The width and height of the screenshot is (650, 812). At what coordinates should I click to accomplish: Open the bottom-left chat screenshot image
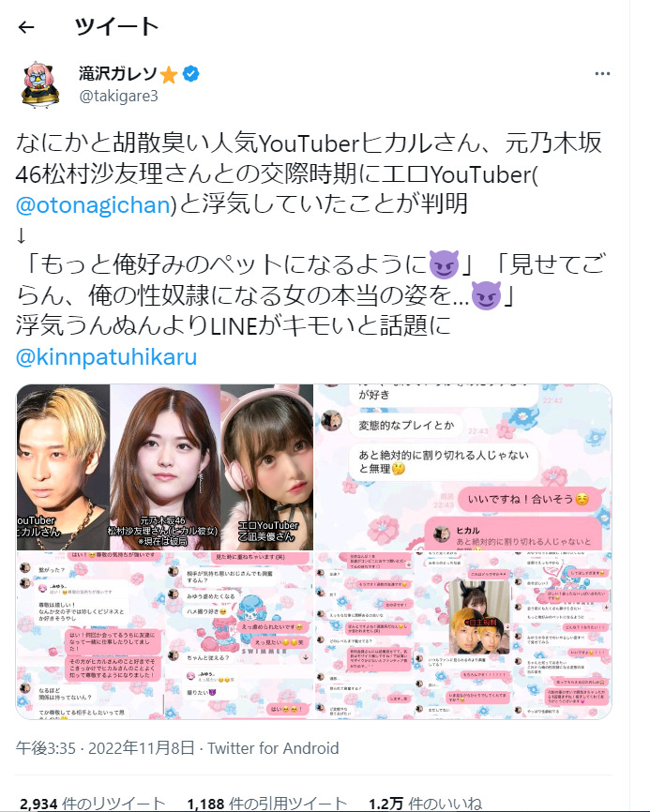coord(165,635)
